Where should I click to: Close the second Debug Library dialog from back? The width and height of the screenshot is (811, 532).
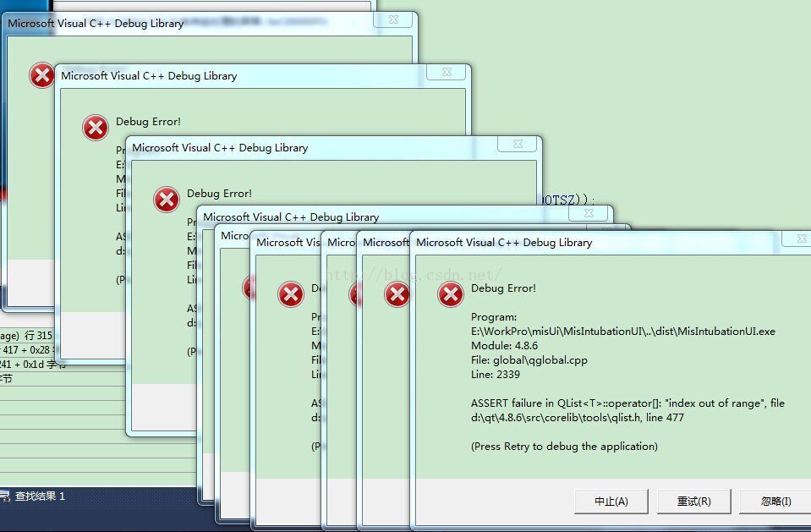(446, 72)
